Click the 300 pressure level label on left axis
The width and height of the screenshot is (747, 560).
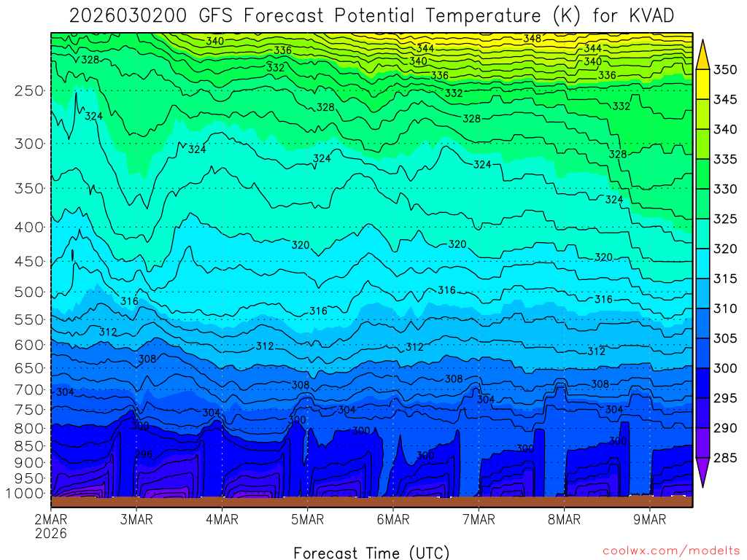[29, 144]
